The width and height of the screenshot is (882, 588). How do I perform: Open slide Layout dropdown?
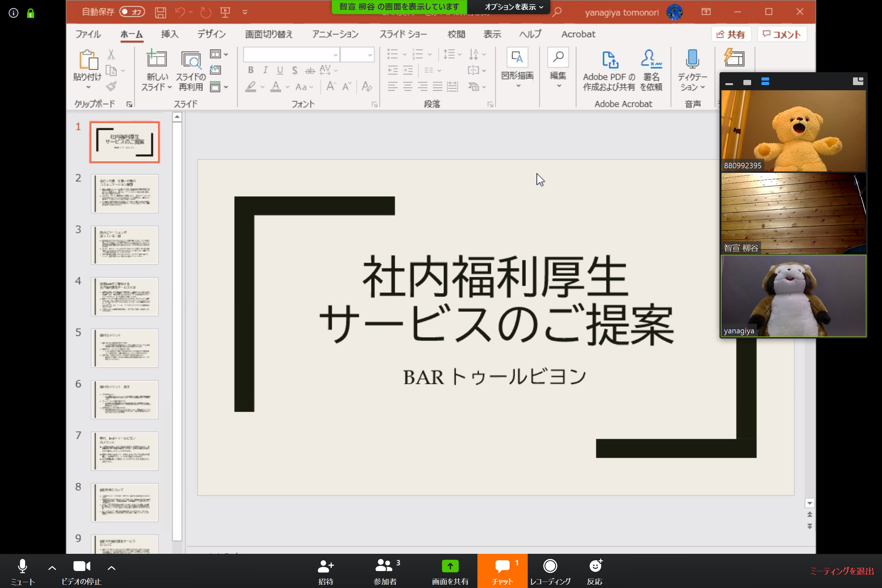click(x=219, y=54)
